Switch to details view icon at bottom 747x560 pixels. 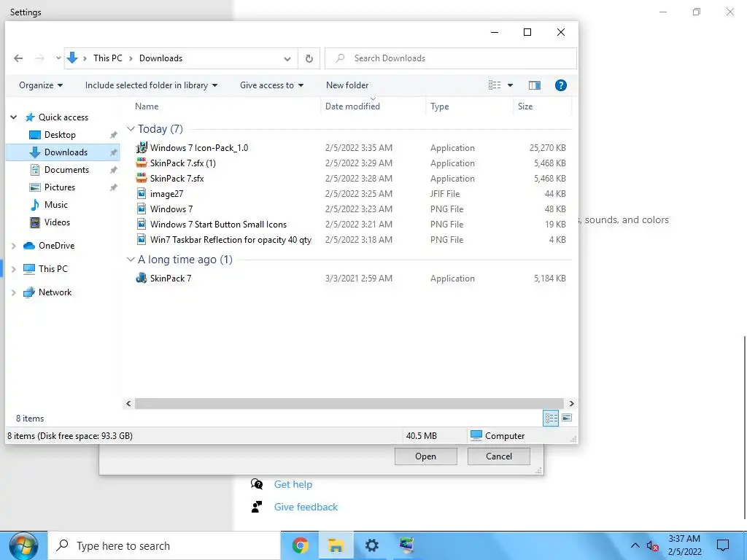[x=551, y=418]
